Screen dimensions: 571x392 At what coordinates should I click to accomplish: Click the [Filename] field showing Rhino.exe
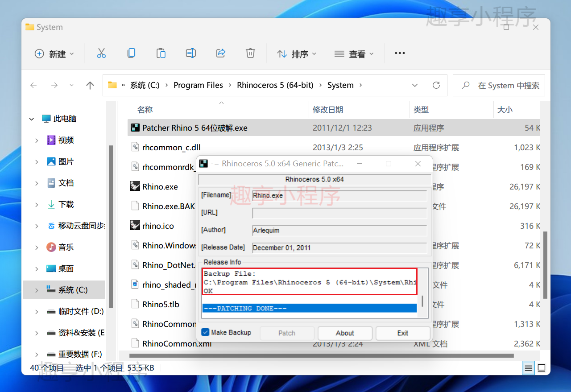click(339, 195)
